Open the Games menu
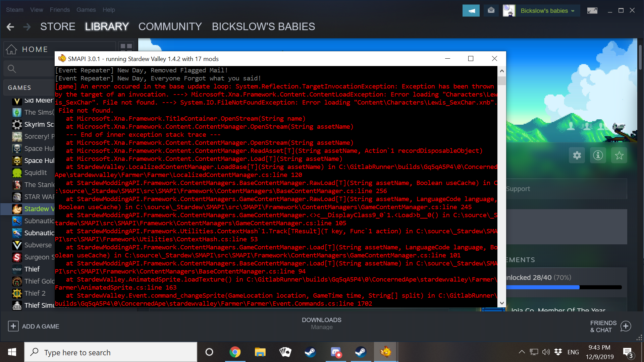This screenshot has width=644, height=362. click(x=86, y=10)
